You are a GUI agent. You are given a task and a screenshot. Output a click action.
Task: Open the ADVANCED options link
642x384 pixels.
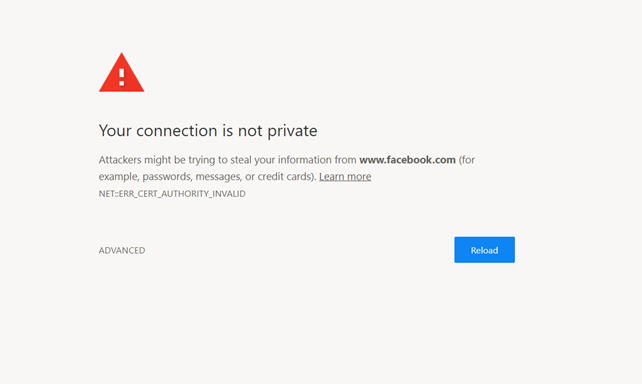(122, 250)
